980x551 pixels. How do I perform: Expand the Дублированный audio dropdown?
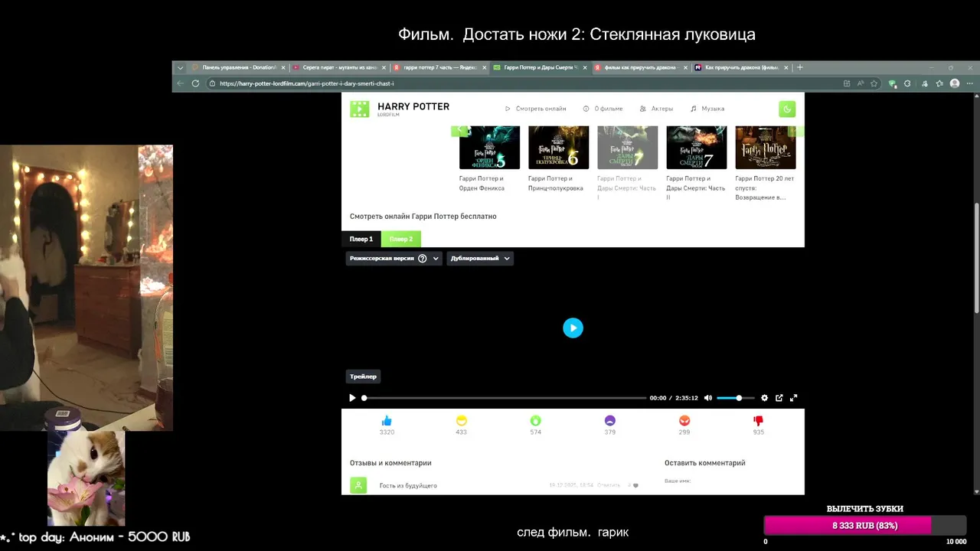(x=480, y=259)
